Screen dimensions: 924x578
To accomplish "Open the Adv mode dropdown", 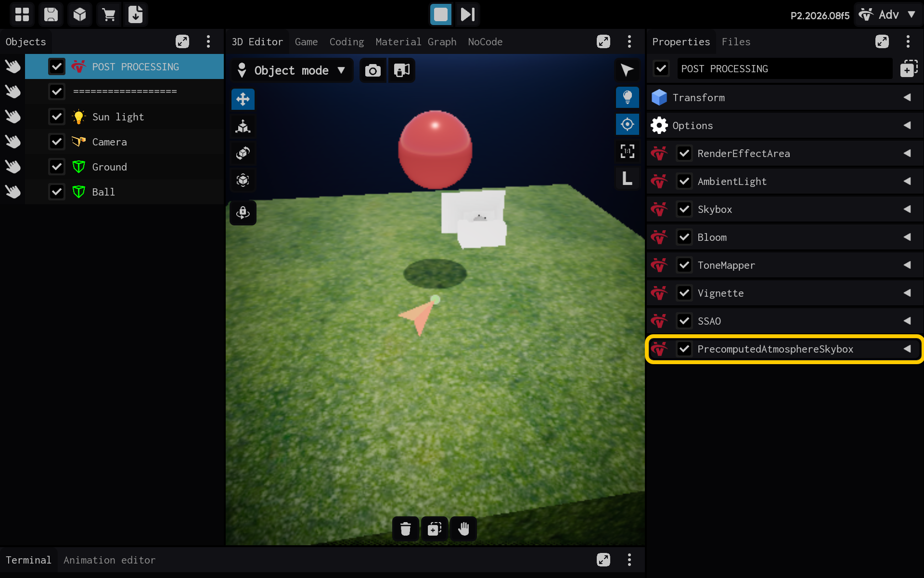I will click(x=888, y=14).
